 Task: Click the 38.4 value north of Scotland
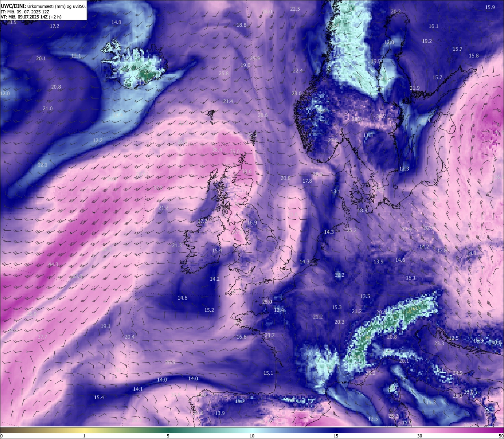(217, 150)
